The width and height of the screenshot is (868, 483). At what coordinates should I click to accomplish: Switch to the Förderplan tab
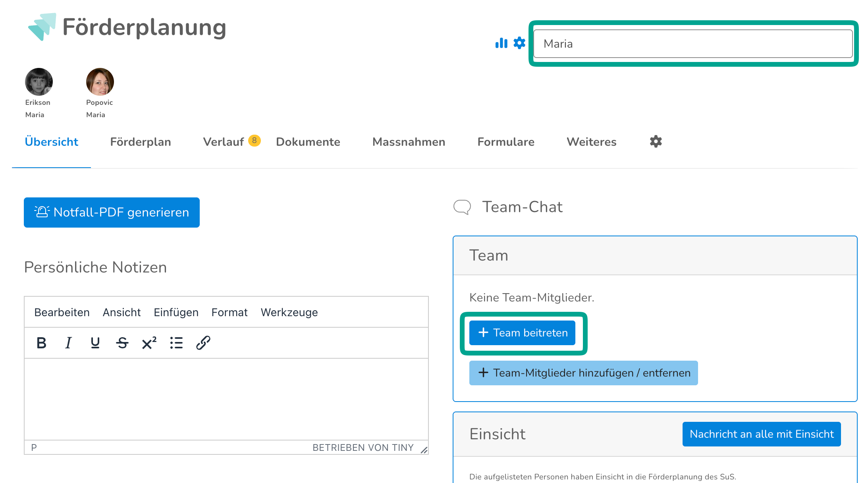141,142
